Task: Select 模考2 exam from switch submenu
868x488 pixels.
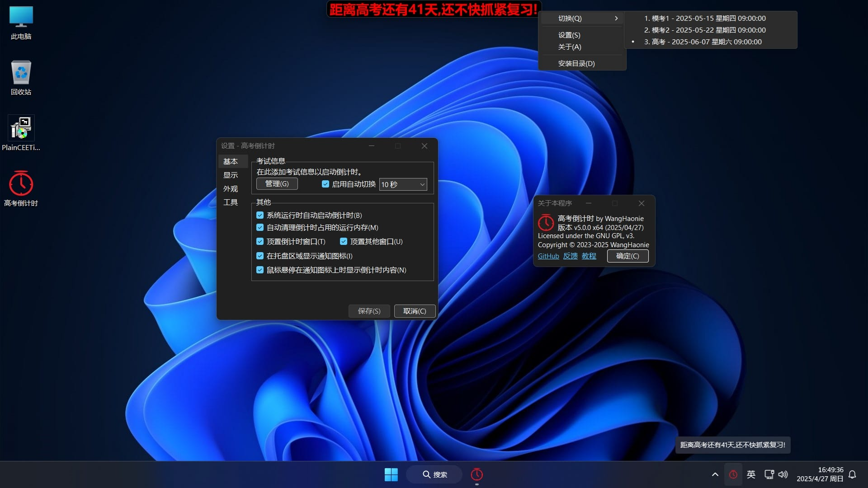Action: [x=704, y=30]
